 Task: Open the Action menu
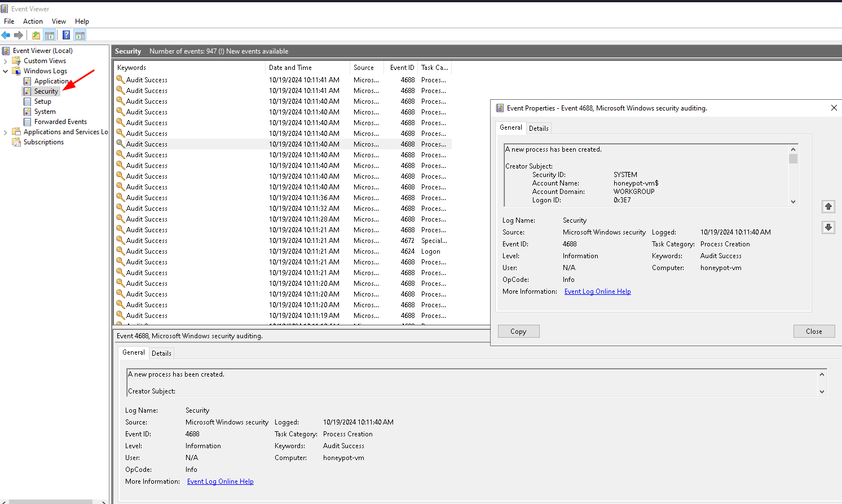click(33, 21)
